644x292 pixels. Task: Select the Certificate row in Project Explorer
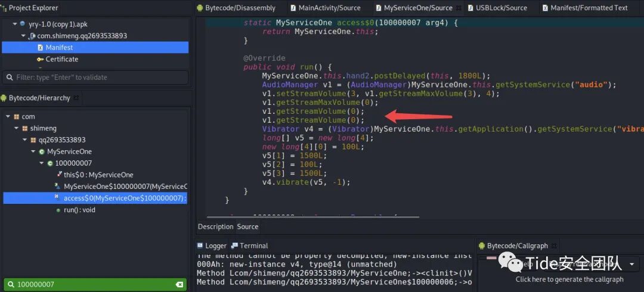95,59
